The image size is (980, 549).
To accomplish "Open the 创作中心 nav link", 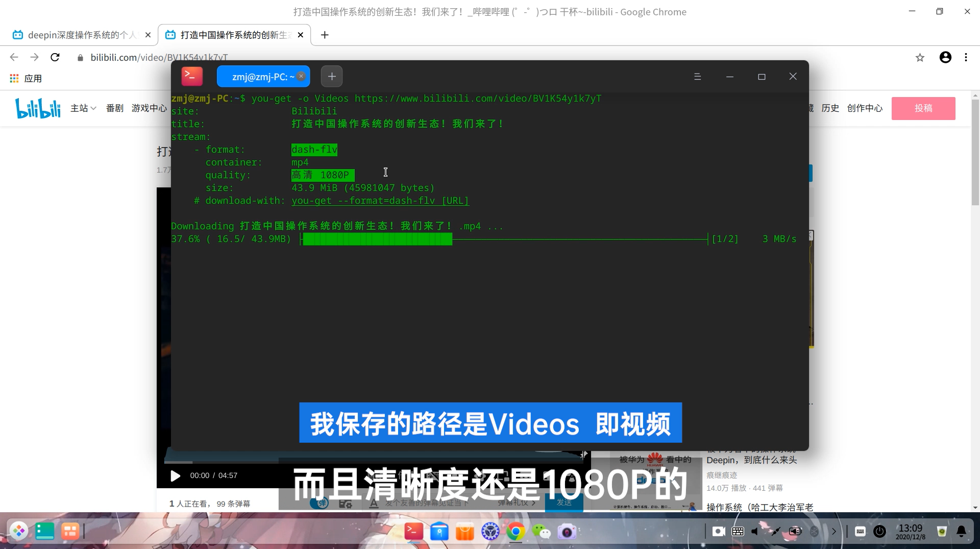I will (865, 108).
